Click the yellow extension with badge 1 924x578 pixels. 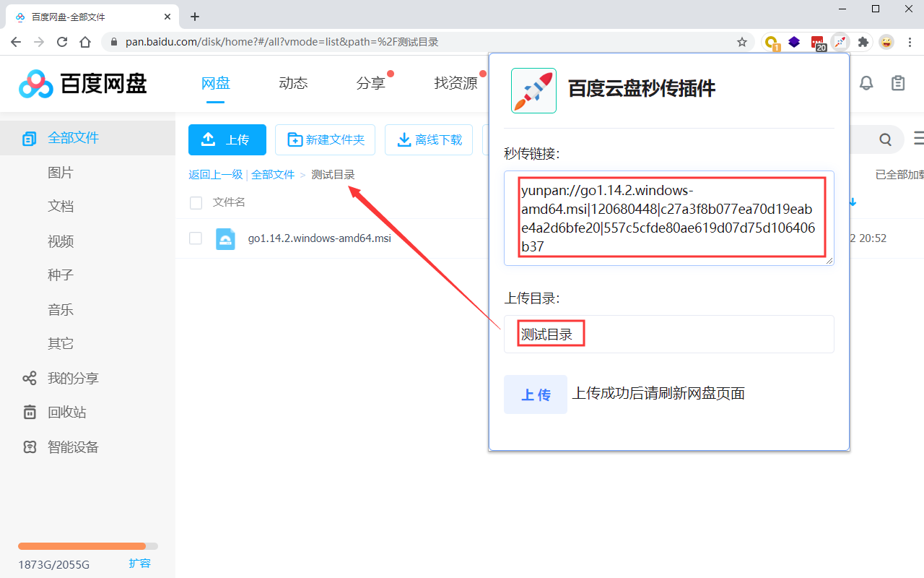pos(772,43)
